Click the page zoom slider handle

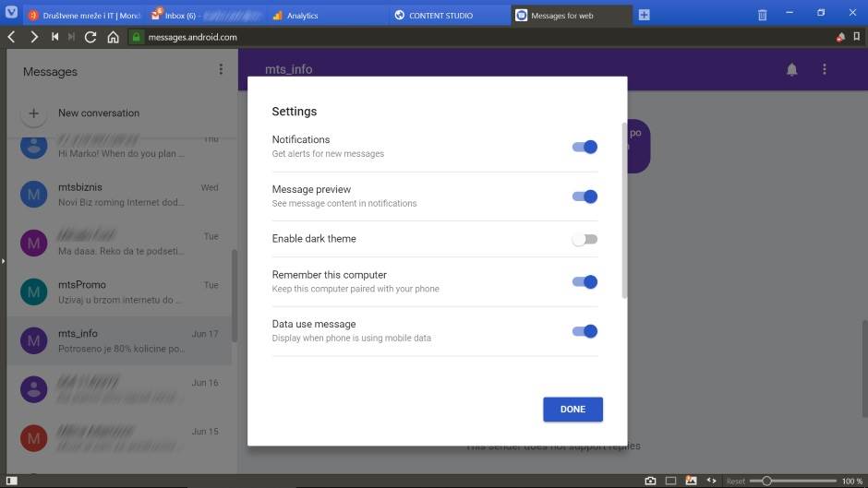tap(766, 481)
